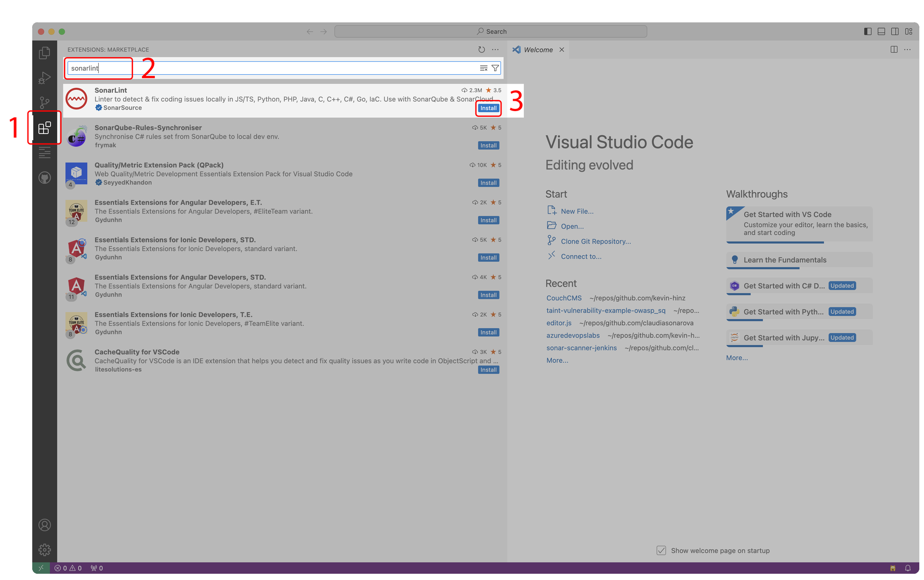Open recent CouchCMS project
Screen dimensions: 924x580
(564, 298)
